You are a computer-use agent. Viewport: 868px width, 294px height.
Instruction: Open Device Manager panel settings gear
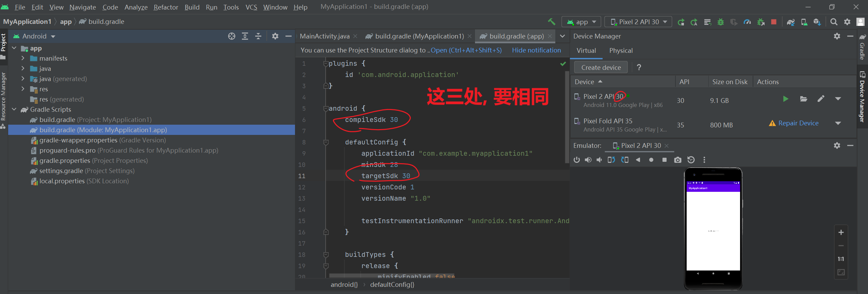coord(837,36)
